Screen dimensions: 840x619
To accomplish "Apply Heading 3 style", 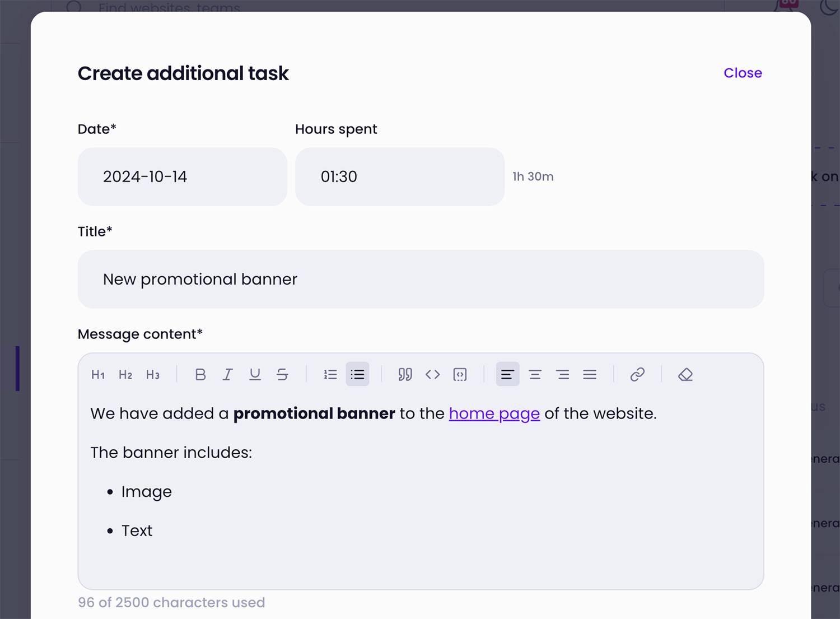I will [x=152, y=374].
